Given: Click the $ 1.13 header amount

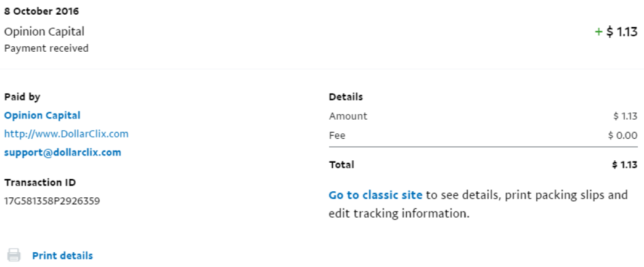Looking at the screenshot, I should pos(622,31).
